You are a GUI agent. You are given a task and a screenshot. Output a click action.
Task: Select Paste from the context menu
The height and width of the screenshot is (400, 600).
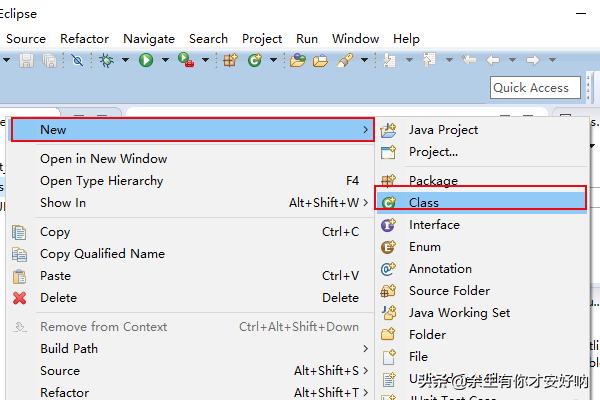pos(190,276)
